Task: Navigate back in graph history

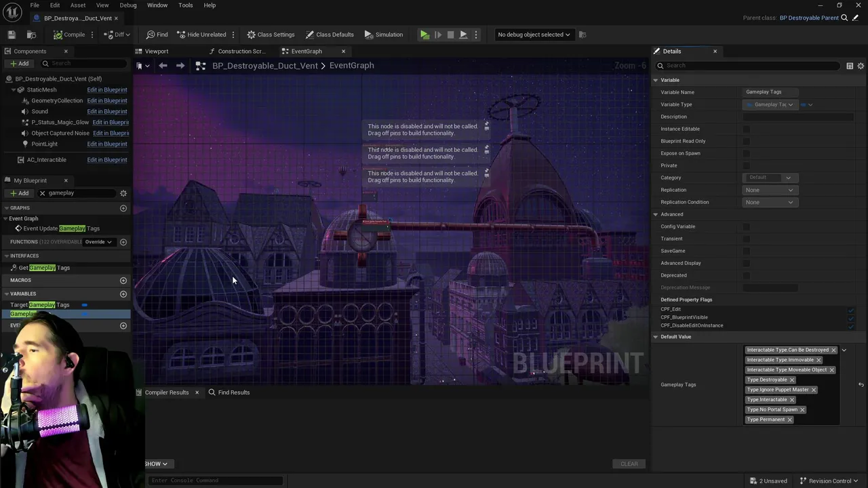Action: pos(163,66)
